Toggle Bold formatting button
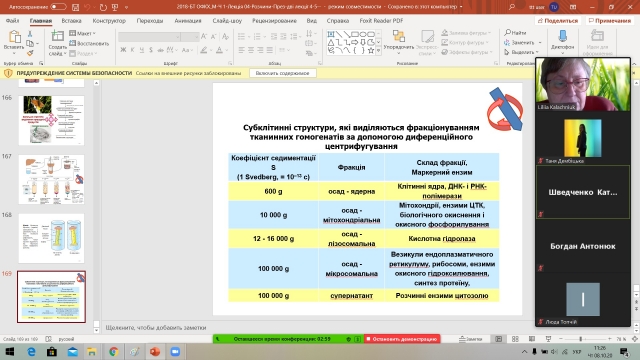Image resolution: width=640 pixels, height=360 pixels. click(x=123, y=50)
